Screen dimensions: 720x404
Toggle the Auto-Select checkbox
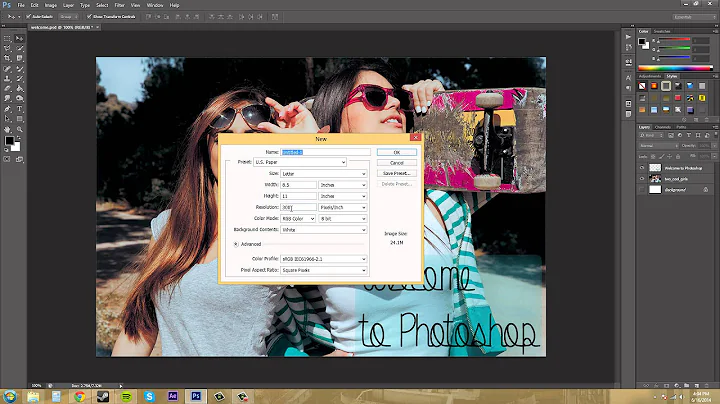coord(28,17)
